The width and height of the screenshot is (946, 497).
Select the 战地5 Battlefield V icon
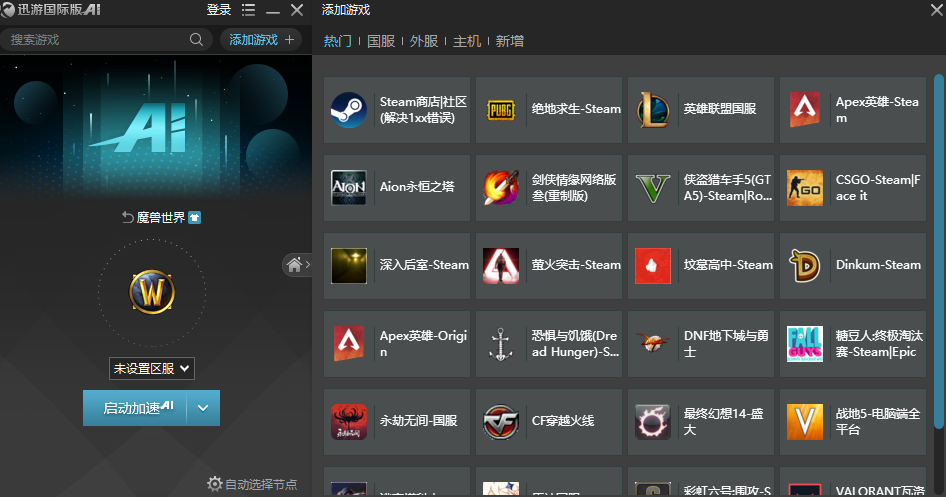tap(805, 421)
